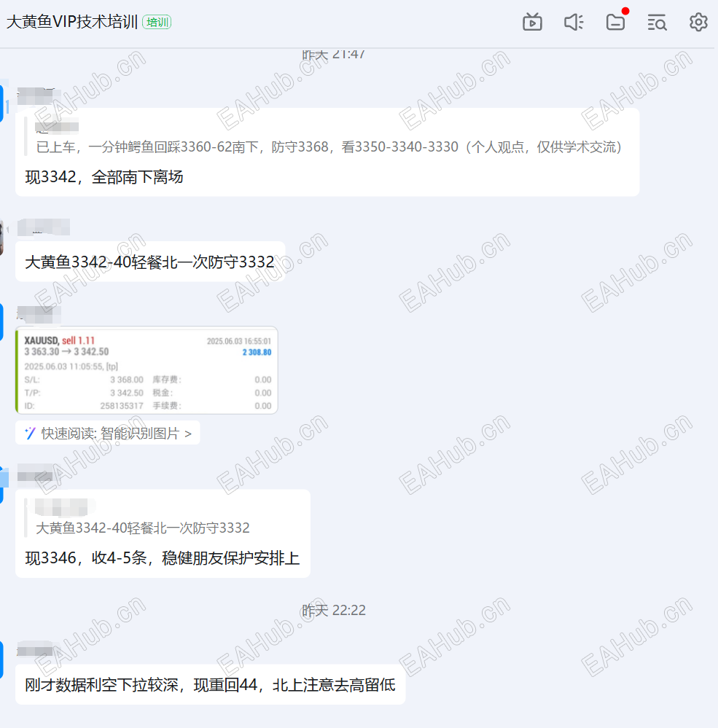
Task: Click the speaker announcement icon at top right
Action: tap(574, 22)
